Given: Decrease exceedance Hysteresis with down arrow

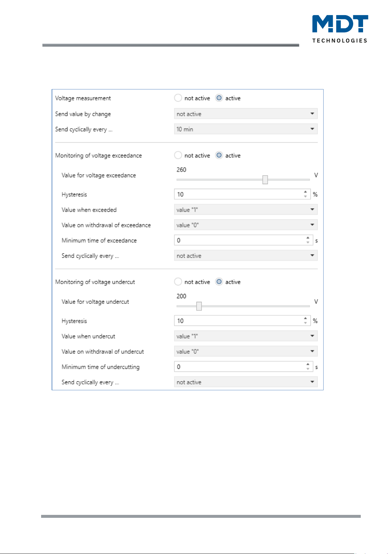Looking at the screenshot, I should [306, 197].
